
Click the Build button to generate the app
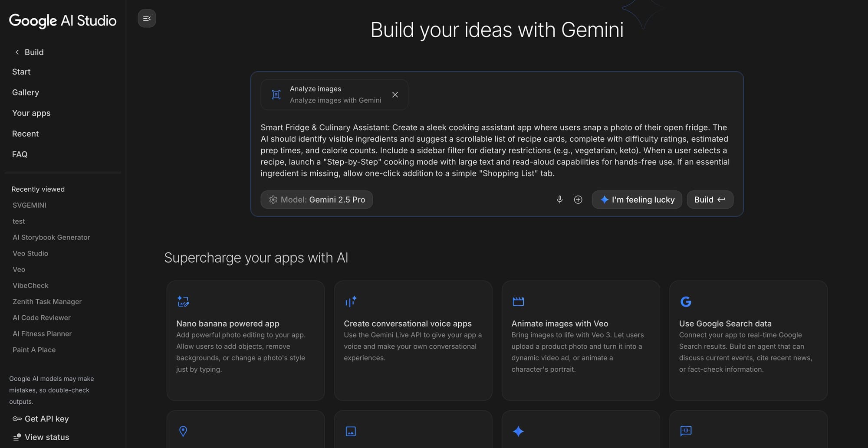coord(710,199)
